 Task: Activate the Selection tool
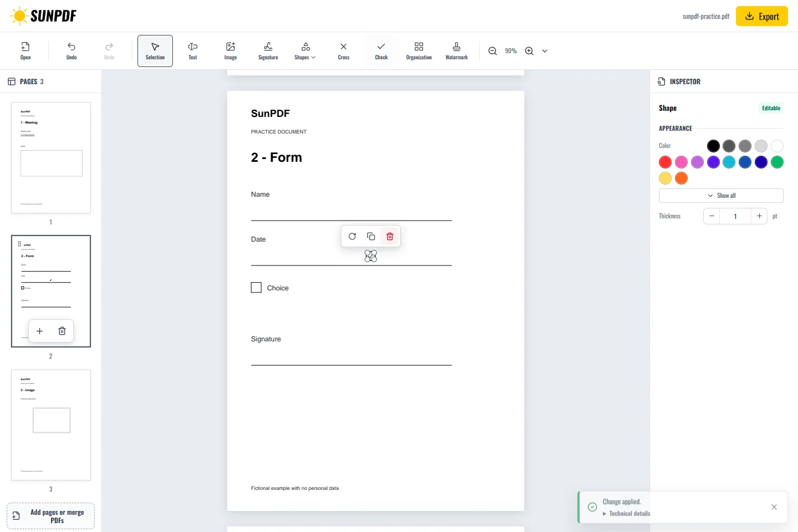tap(155, 51)
